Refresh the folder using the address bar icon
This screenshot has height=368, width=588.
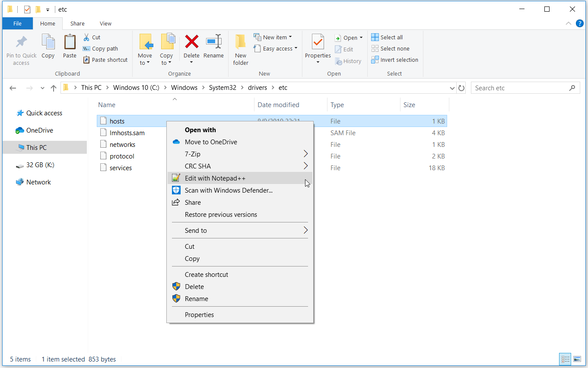pyautogui.click(x=461, y=88)
